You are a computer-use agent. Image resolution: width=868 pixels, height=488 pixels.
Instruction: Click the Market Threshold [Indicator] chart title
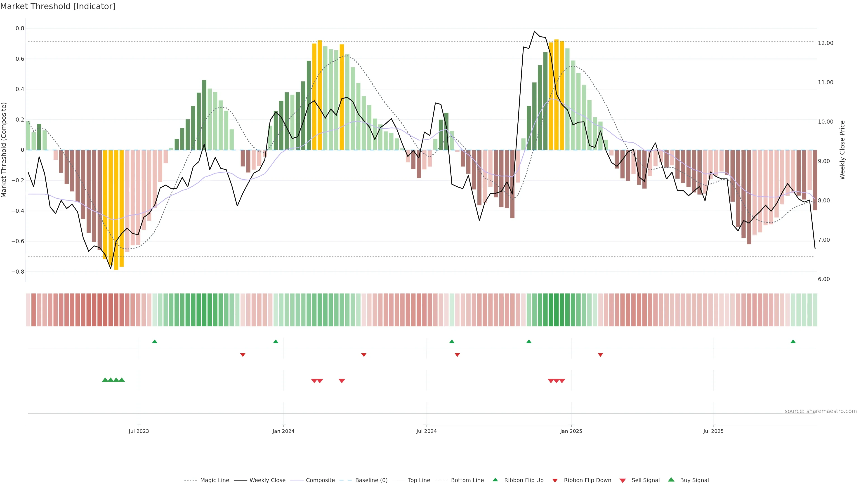(58, 6)
